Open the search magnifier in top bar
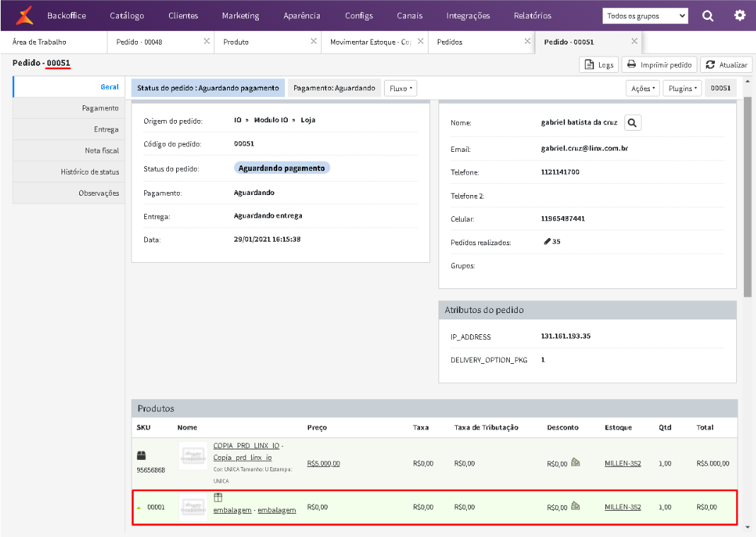 708,16
